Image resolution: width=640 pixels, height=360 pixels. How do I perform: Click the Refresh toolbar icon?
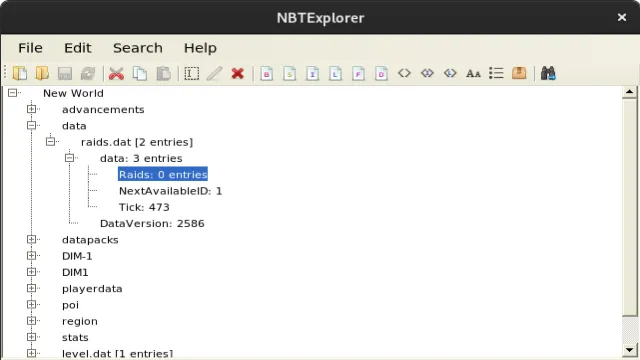tap(88, 73)
